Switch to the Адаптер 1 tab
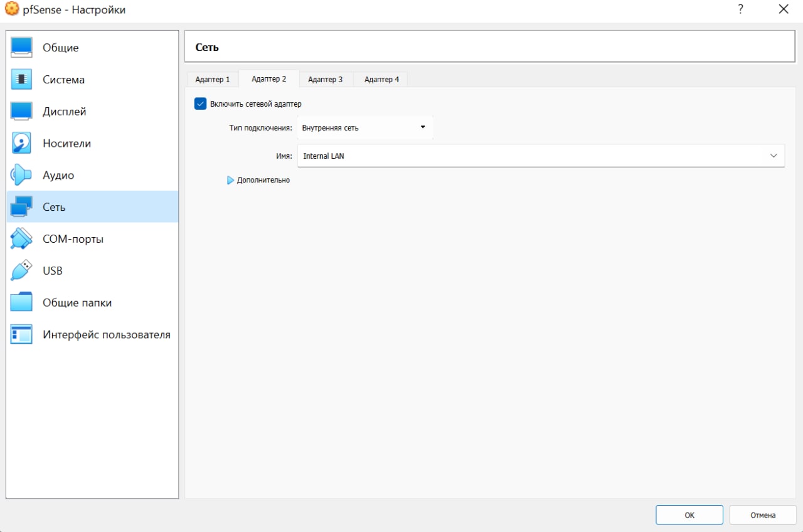This screenshot has height=532, width=803. click(213, 80)
